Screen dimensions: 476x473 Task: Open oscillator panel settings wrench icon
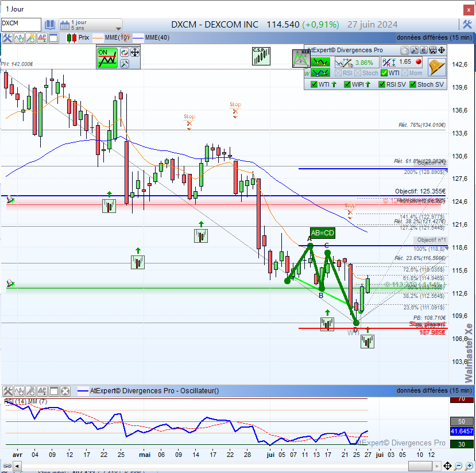click(x=7, y=391)
